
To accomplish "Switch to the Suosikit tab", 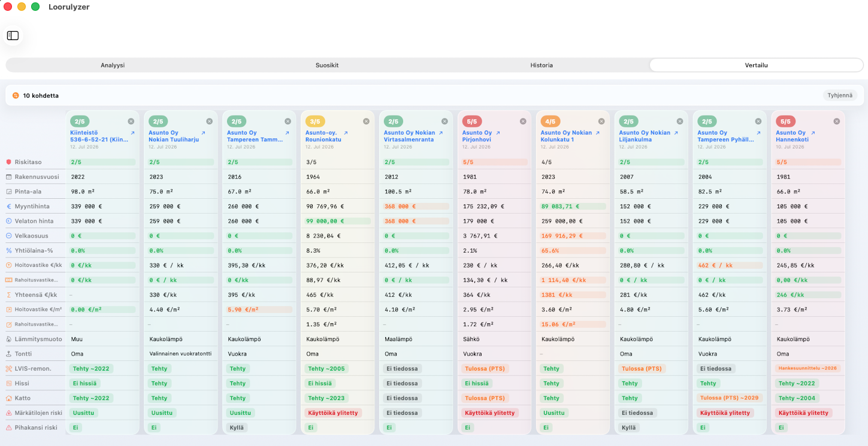I will tap(327, 65).
